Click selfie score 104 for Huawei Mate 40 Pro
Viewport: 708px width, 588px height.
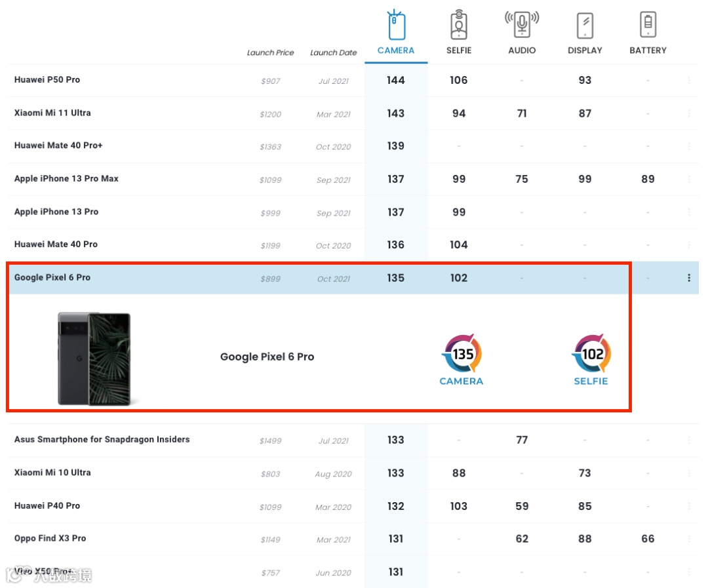coord(459,245)
